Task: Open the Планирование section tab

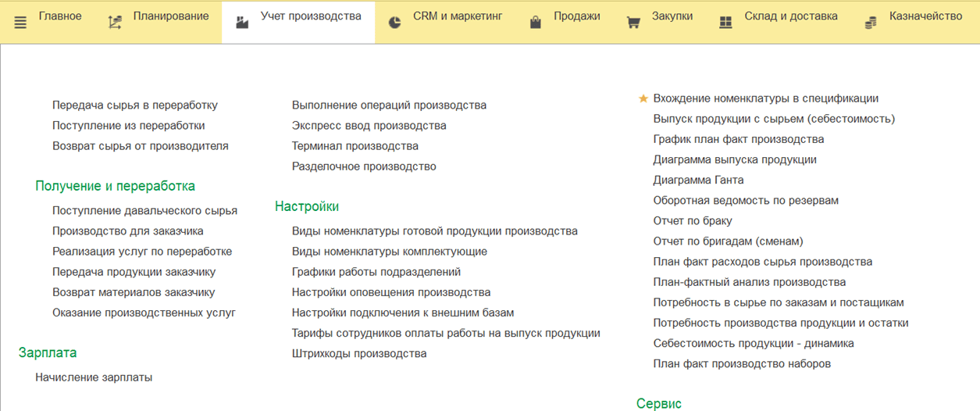Action: [170, 16]
